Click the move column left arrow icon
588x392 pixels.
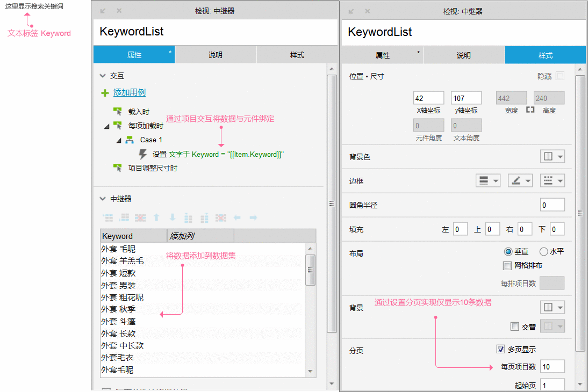pyautogui.click(x=237, y=217)
